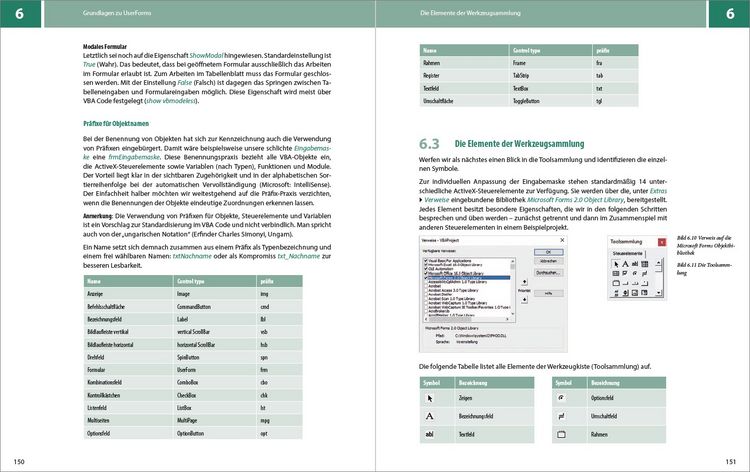The width and height of the screenshot is (750, 472).
Task: Click caption 'Bild 6.11 Die Toolsammlung'
Action: 704,269
